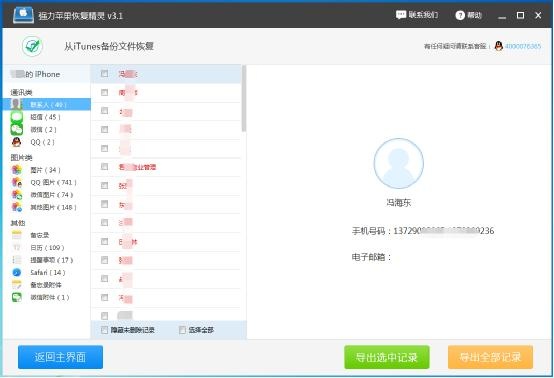Select the Safari compass icon (14)
The height and width of the screenshot is (378, 554).
click(17, 272)
